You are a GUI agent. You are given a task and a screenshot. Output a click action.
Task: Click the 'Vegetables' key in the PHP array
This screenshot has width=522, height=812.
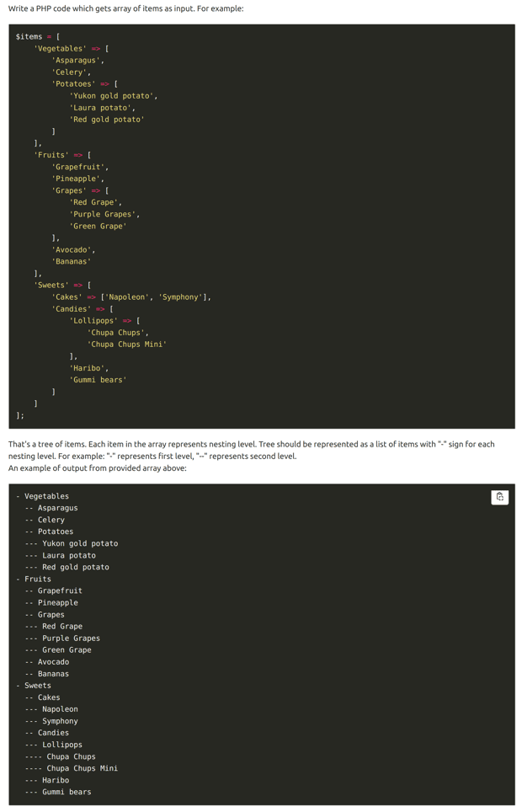60,49
